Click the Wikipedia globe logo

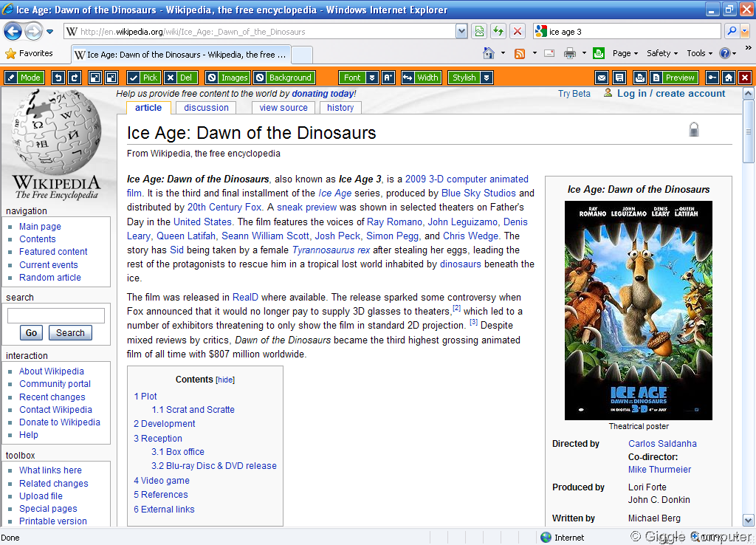tap(56, 145)
